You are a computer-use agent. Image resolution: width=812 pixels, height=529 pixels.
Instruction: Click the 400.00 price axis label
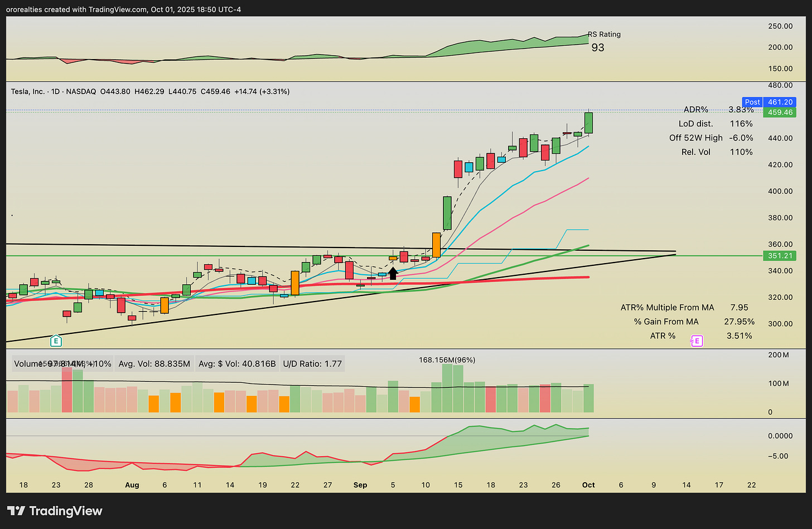[780, 191]
